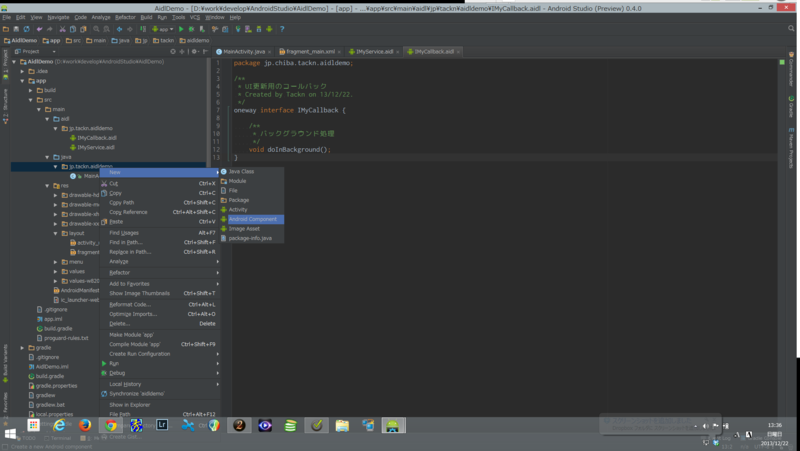Click the Back navigation arrow icon
This screenshot has width=800, height=451.
pyautogui.click(x=119, y=29)
